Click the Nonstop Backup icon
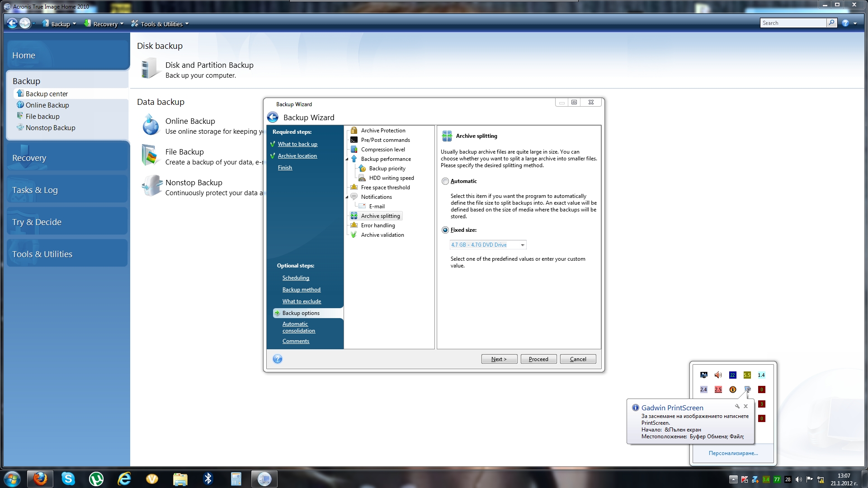 coord(151,186)
